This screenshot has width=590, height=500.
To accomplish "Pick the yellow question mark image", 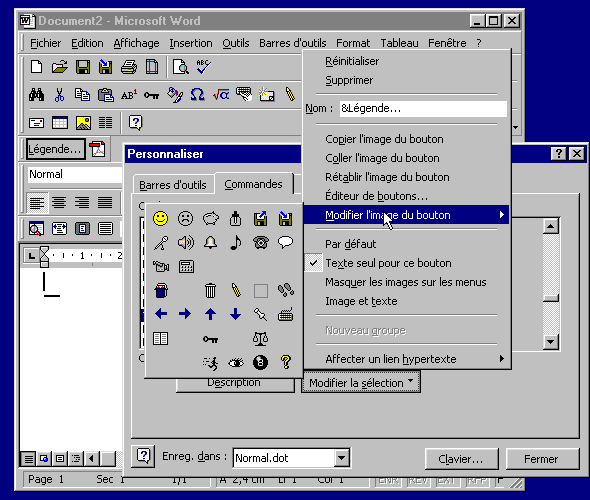I will tap(286, 363).
